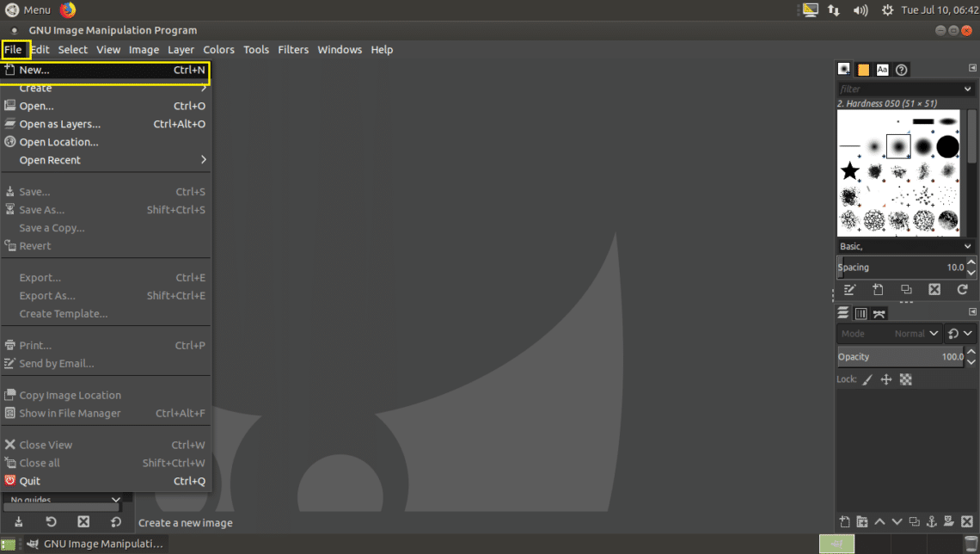Switch to the Patterns tab

[x=863, y=70]
